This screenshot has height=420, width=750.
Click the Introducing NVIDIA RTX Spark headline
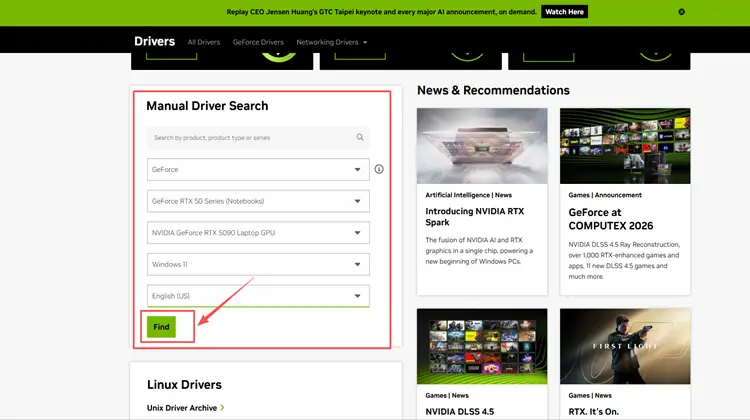474,217
